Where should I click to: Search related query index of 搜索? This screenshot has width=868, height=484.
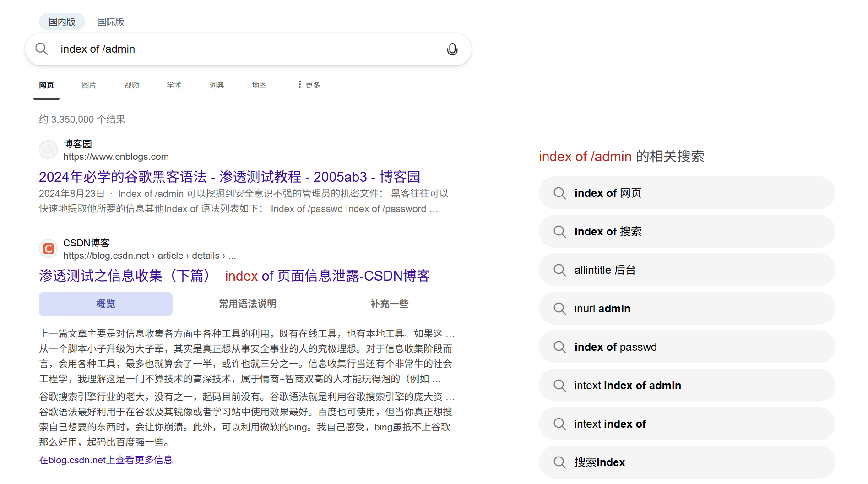pos(687,232)
